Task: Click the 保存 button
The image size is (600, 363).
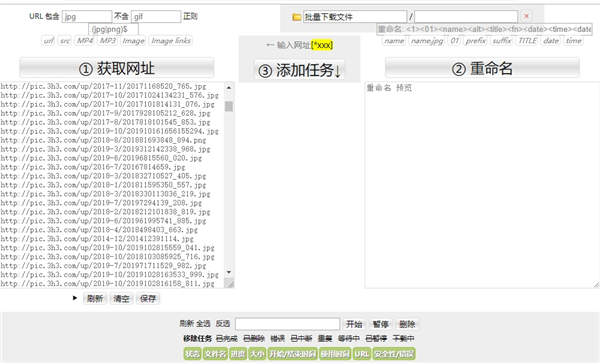Action: click(x=148, y=298)
